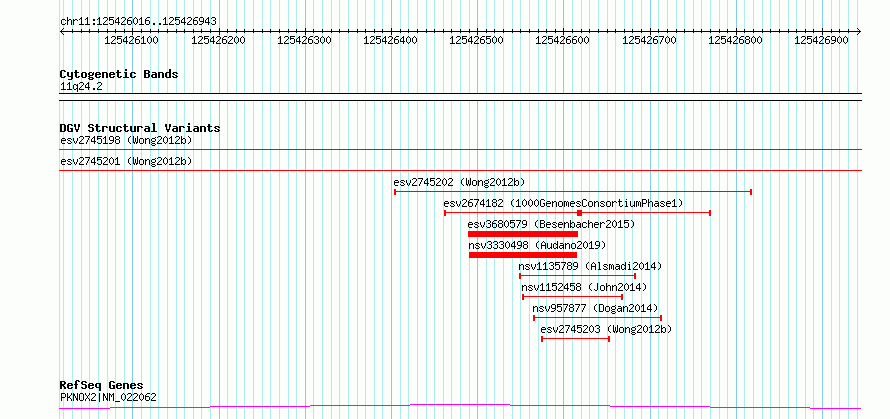The image size is (890, 419).
Task: Open esv2674182 (1000GenomesConsortiumPhase1) label
Action: [x=564, y=203]
